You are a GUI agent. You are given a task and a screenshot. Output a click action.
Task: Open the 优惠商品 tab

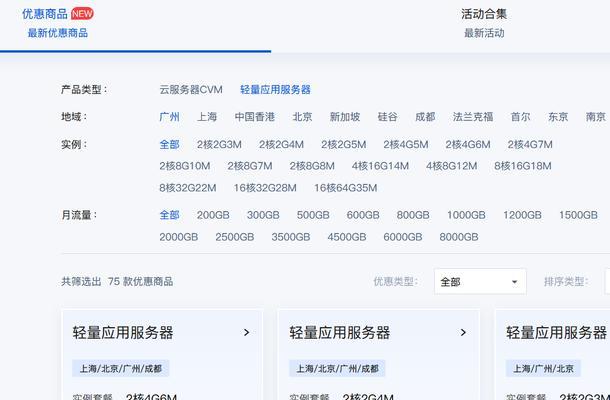pos(45,14)
